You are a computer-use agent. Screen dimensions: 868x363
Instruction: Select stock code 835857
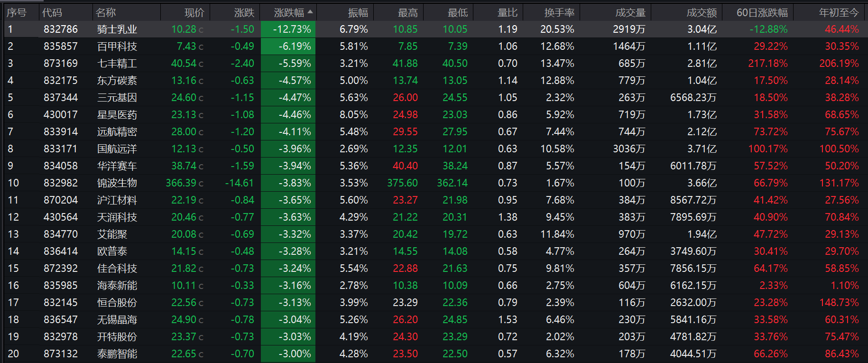[61, 47]
